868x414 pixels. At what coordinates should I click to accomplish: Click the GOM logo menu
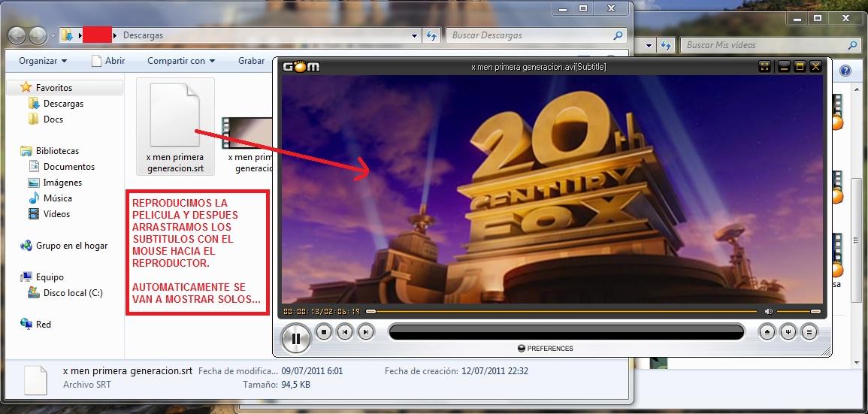(x=301, y=66)
